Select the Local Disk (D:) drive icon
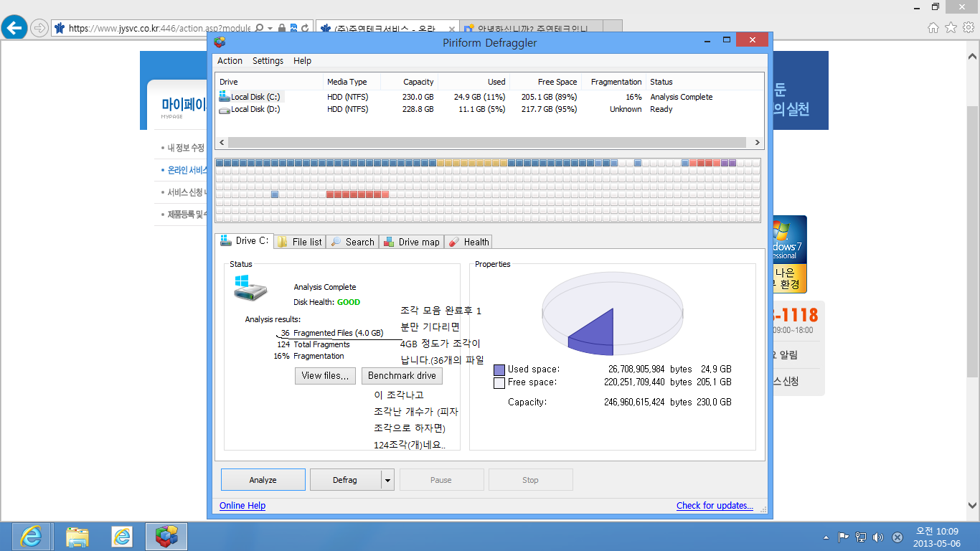Viewport: 980px width, 551px height. tap(225, 109)
